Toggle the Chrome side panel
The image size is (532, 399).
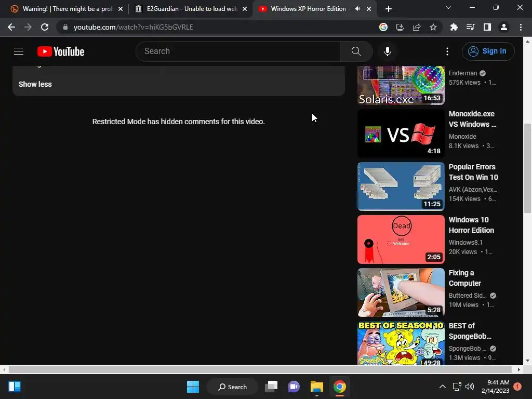point(487,27)
